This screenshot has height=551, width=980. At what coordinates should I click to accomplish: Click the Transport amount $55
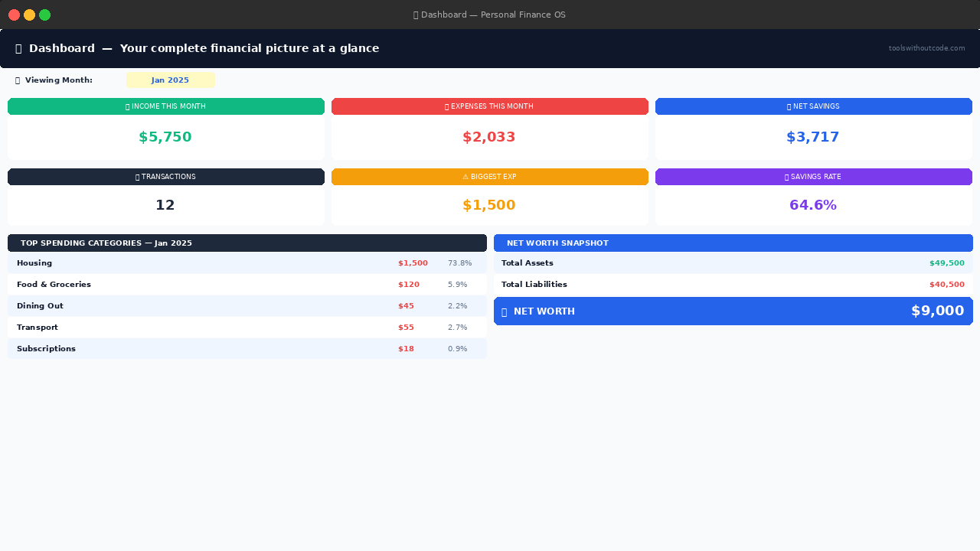click(406, 328)
